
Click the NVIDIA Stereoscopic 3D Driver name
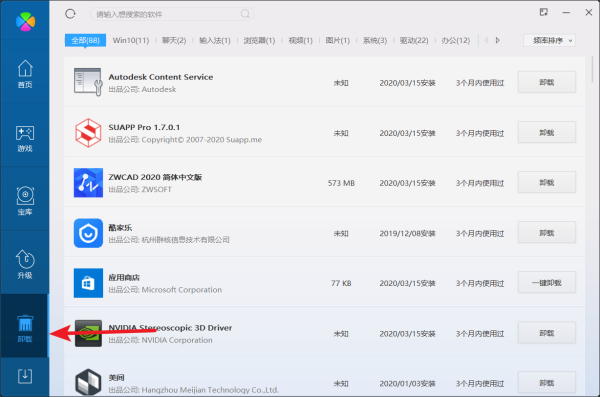pos(170,328)
